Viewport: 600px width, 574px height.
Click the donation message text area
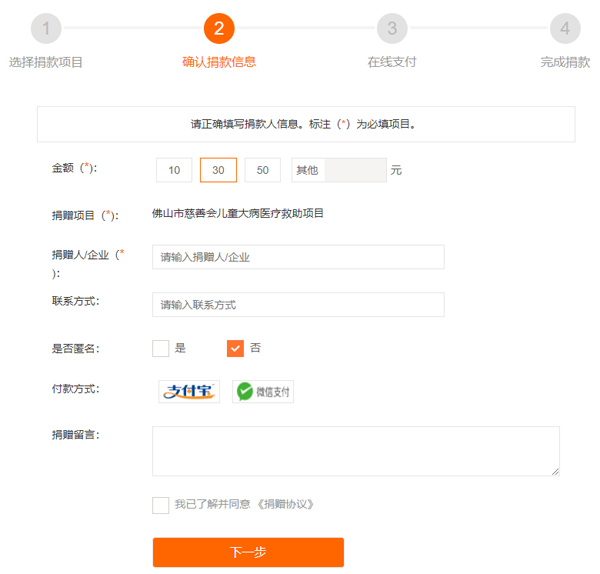355,451
